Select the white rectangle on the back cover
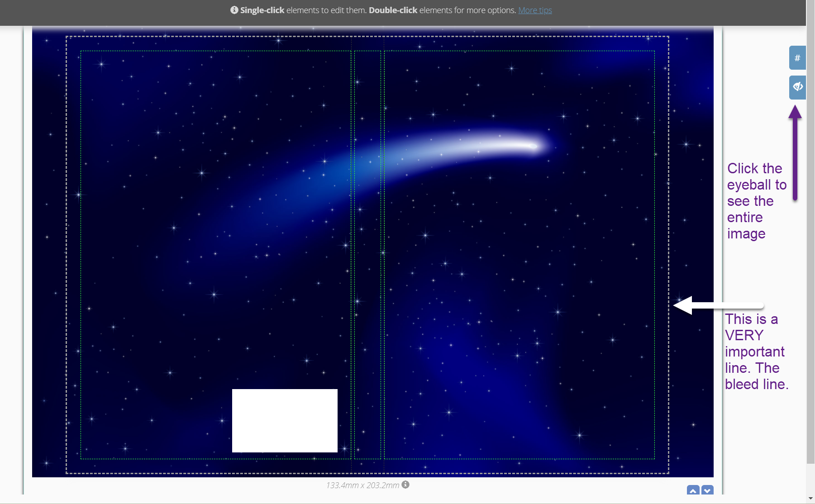 point(285,420)
